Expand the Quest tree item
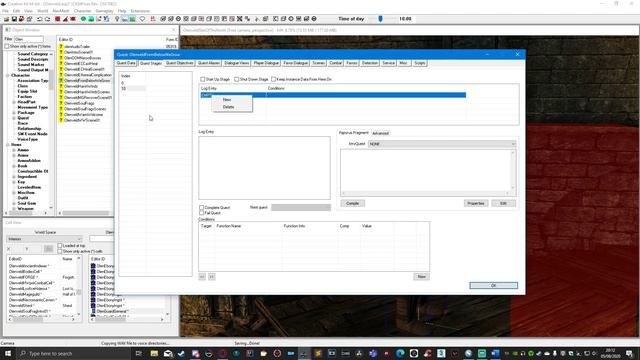This screenshot has height=360, width=640. [x=14, y=118]
